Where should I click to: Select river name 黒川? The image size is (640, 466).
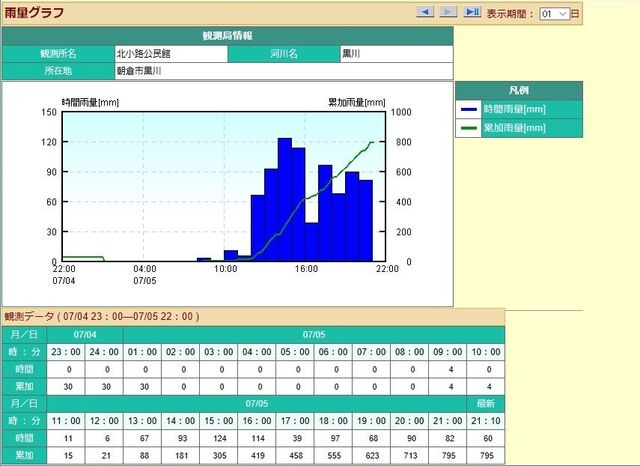pyautogui.click(x=351, y=54)
